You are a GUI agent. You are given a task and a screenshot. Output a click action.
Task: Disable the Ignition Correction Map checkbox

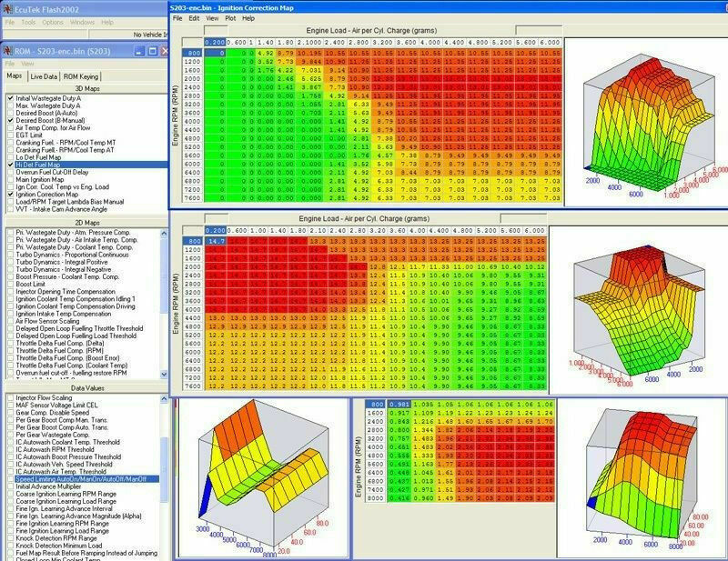click(x=11, y=194)
